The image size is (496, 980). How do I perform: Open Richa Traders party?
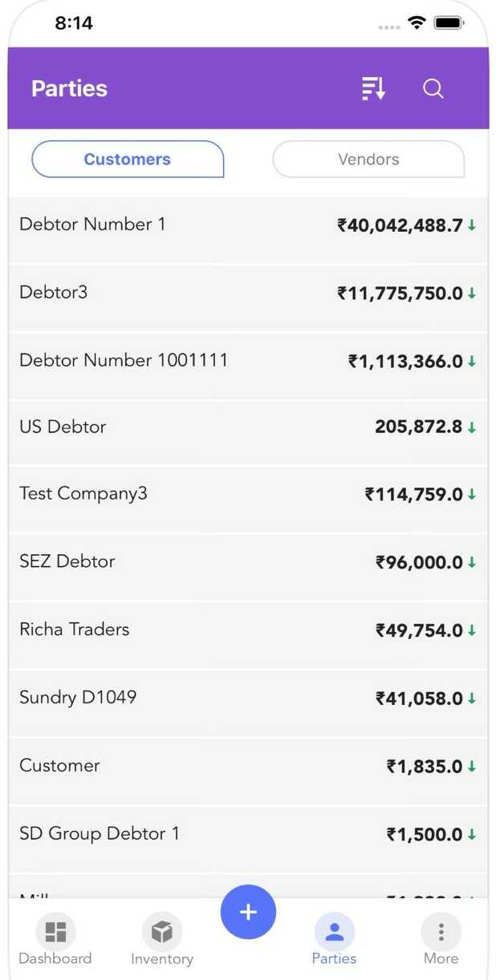pos(75,630)
